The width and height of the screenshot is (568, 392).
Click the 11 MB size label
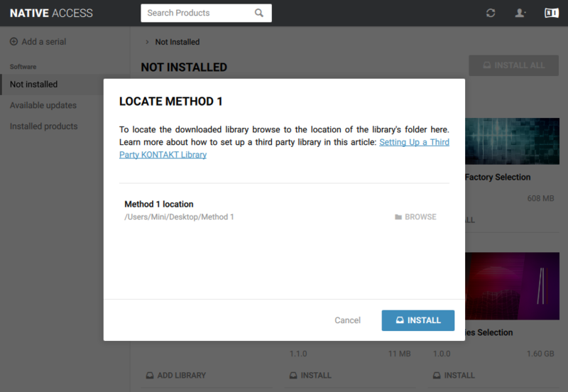tap(400, 354)
